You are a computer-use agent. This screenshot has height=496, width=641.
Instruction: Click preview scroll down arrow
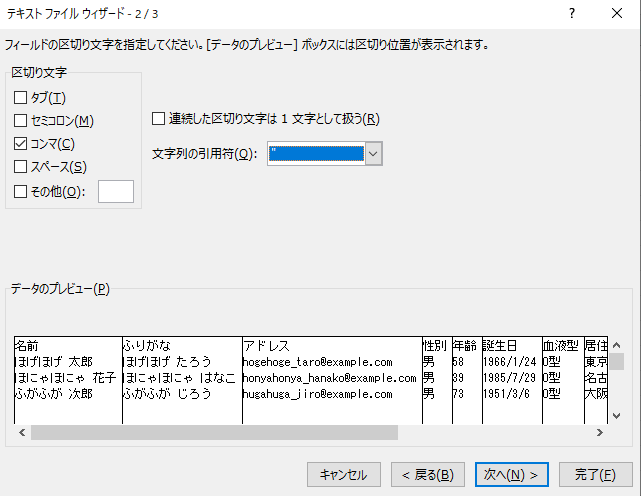[616, 416]
